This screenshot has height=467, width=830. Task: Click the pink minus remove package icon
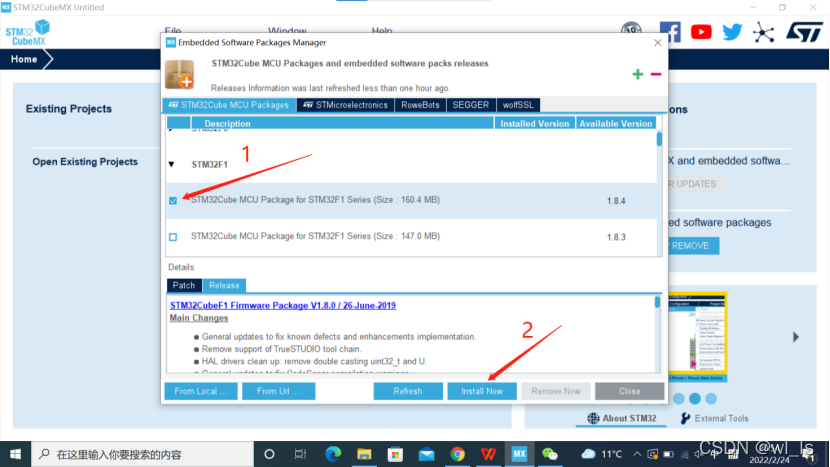coord(656,74)
